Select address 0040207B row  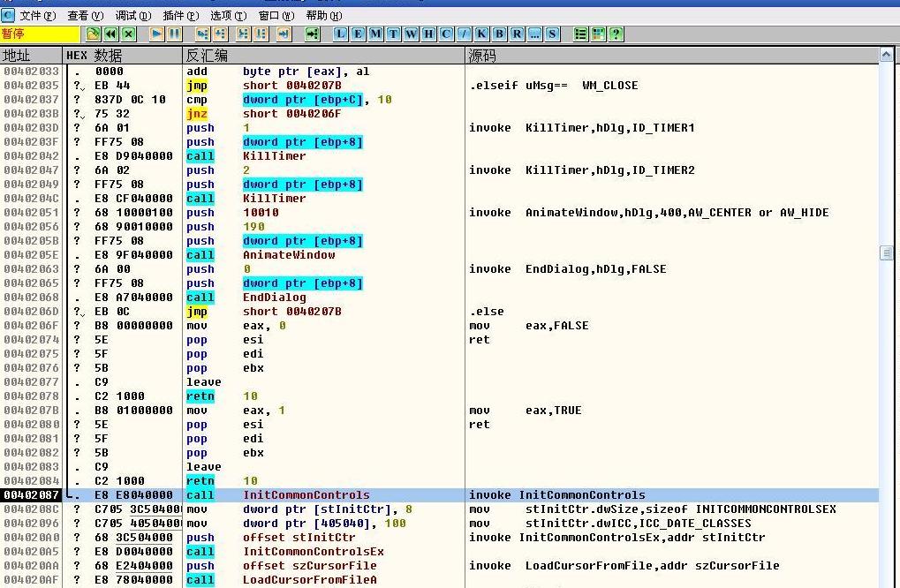click(439, 411)
